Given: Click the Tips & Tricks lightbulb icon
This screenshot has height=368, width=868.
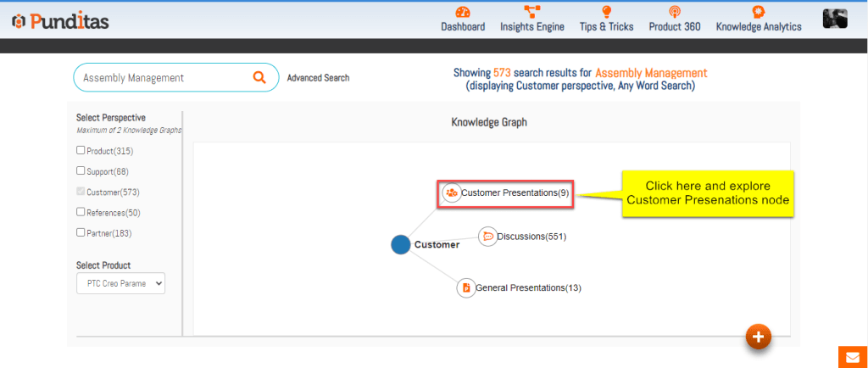Looking at the screenshot, I should click(606, 12).
